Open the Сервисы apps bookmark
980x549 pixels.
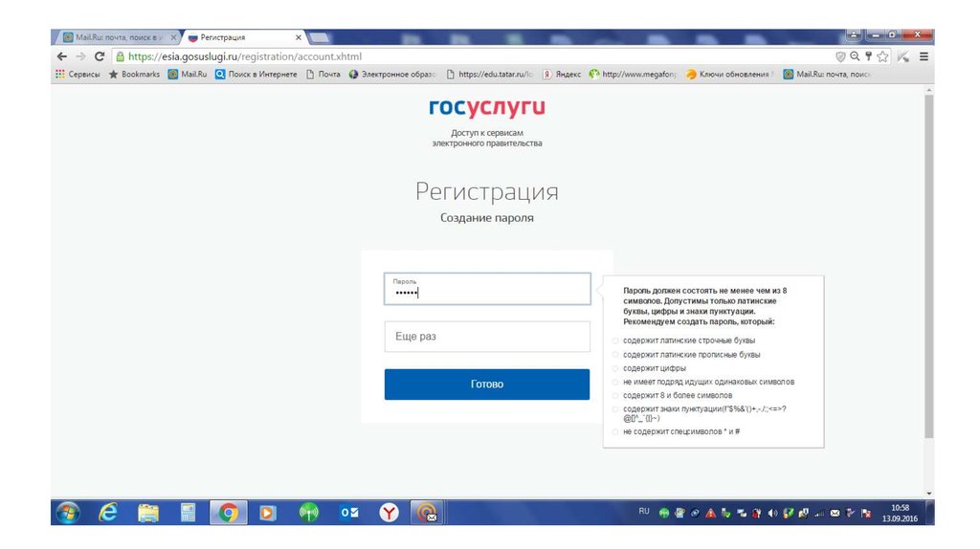point(78,74)
